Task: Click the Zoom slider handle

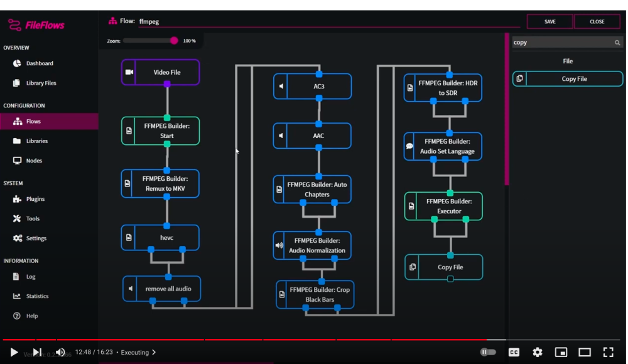Action: [x=174, y=41]
